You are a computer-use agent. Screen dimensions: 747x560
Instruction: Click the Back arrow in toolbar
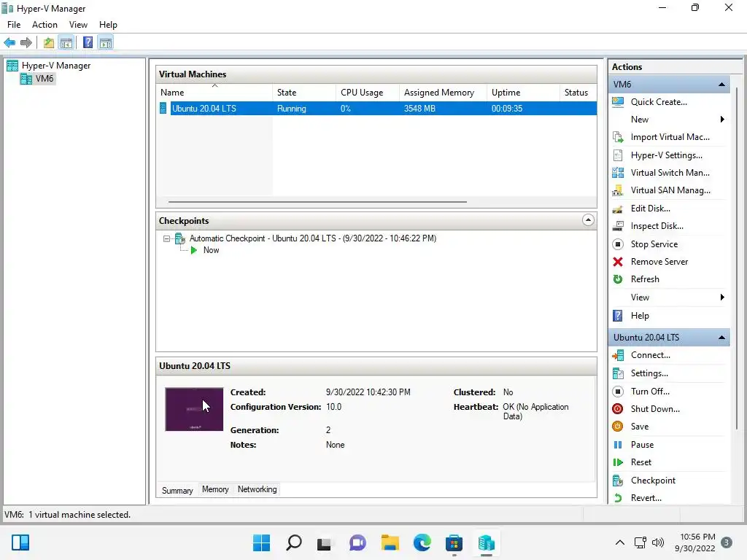[x=9, y=43]
